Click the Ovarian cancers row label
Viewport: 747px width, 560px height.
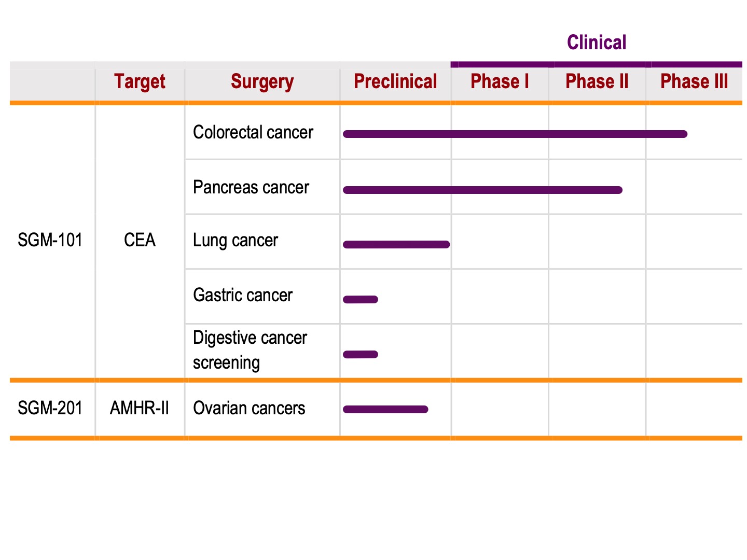tap(249, 408)
